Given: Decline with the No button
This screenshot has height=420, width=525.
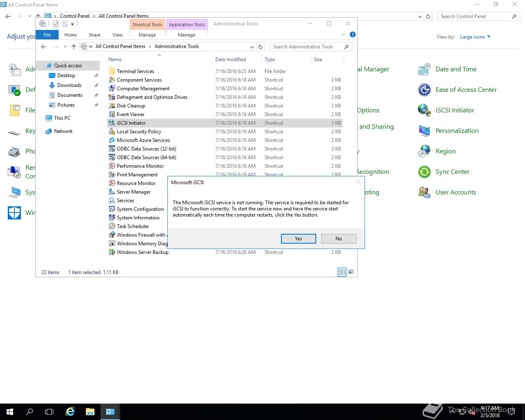Looking at the screenshot, I should [x=338, y=239].
